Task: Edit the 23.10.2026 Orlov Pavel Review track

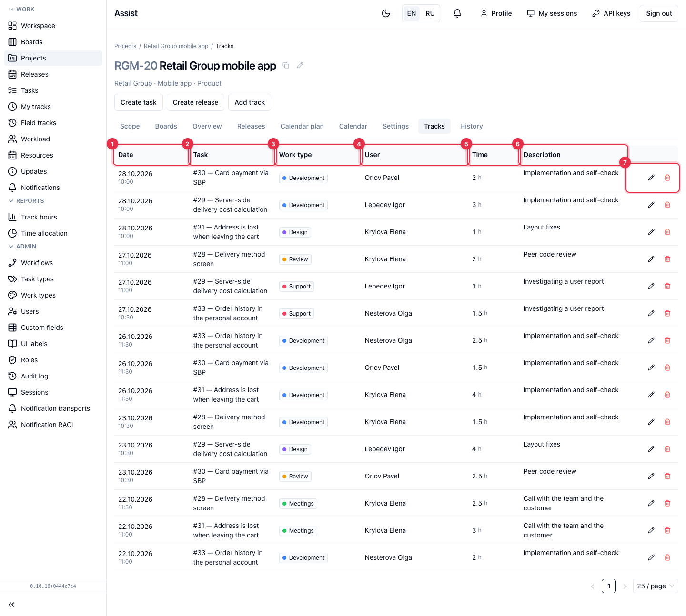Action: 651,476
